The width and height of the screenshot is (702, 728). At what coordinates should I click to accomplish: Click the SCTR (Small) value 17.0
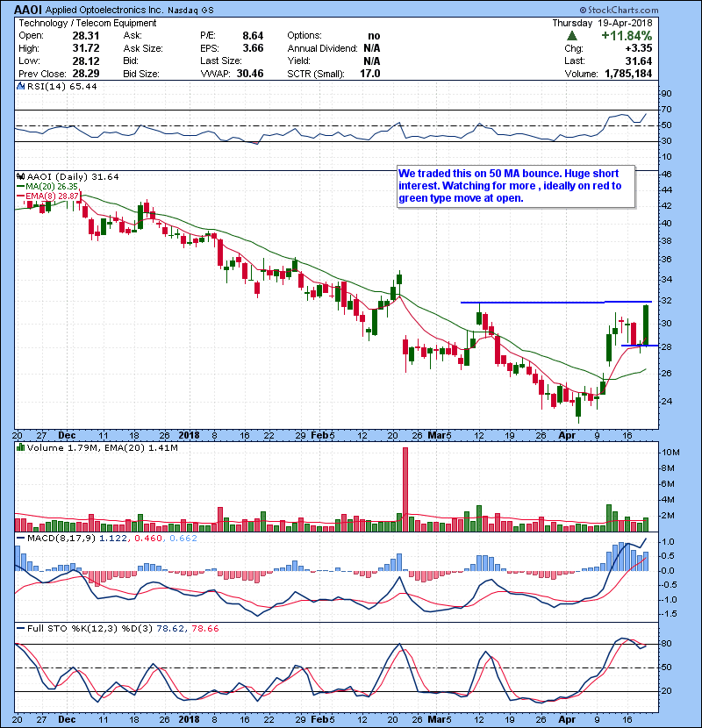369,74
